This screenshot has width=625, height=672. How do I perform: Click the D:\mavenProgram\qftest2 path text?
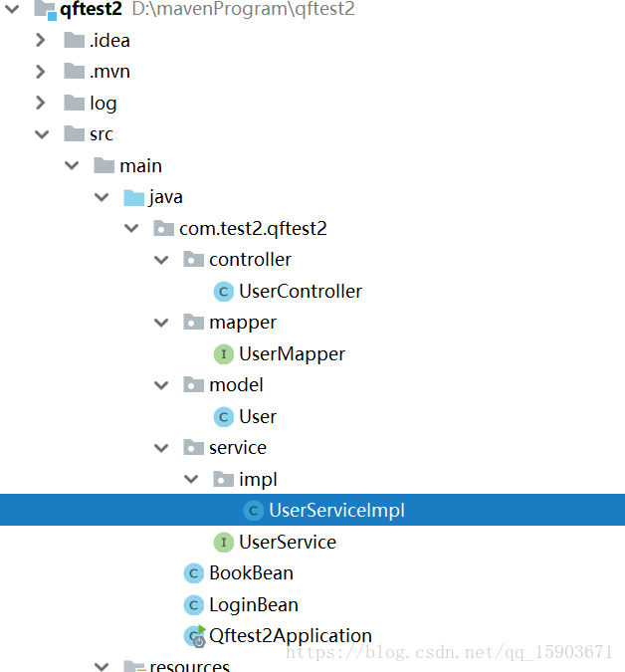click(x=243, y=9)
